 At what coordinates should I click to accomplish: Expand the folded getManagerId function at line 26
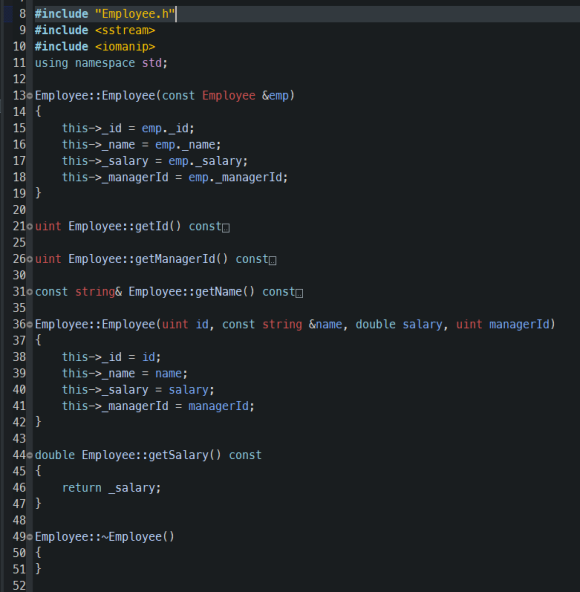pyautogui.click(x=30, y=259)
